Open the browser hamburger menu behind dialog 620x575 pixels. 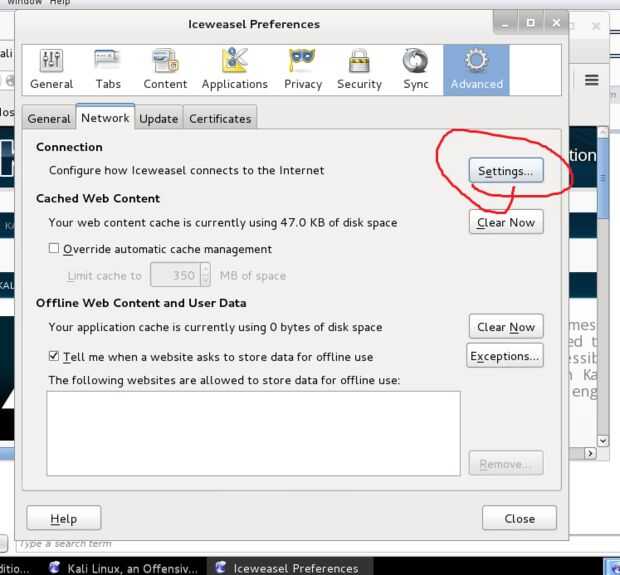(592, 80)
